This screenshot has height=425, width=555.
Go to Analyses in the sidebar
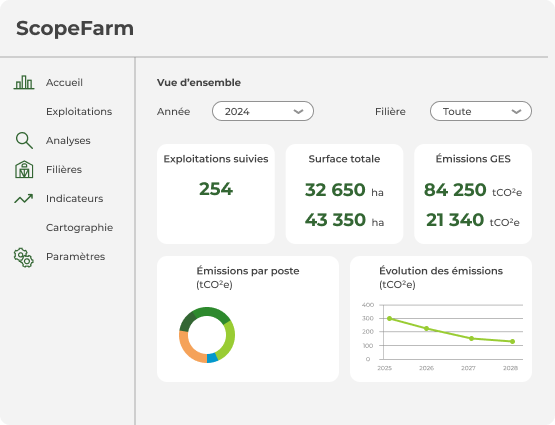tap(68, 140)
